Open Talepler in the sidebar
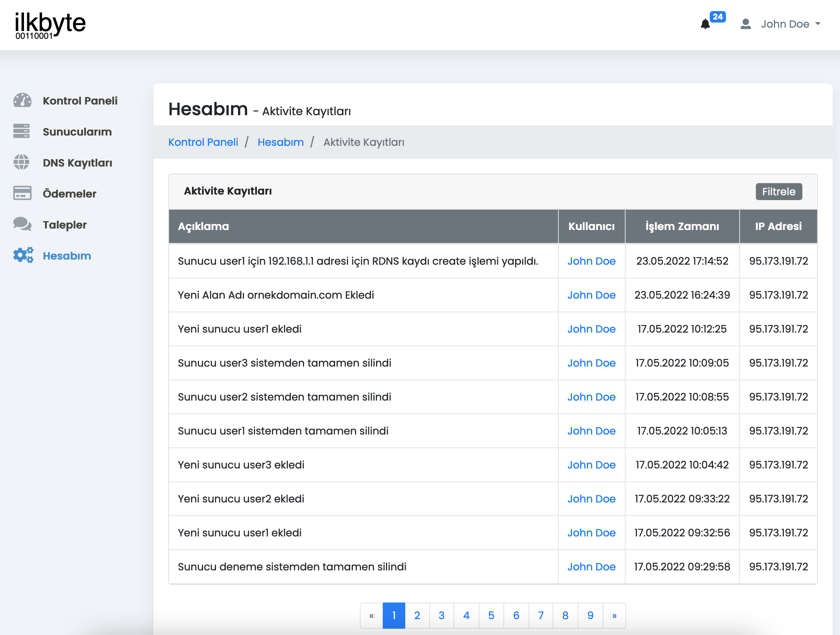 pyautogui.click(x=65, y=225)
